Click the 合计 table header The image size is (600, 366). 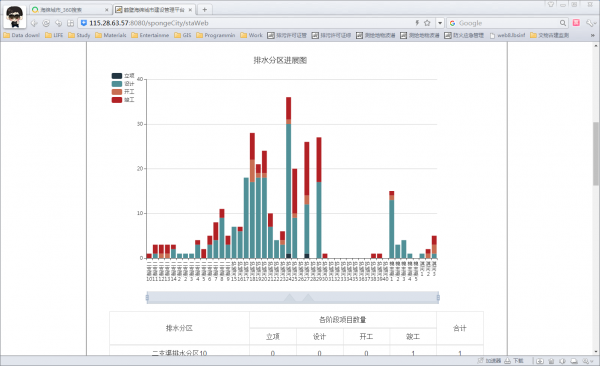point(460,328)
